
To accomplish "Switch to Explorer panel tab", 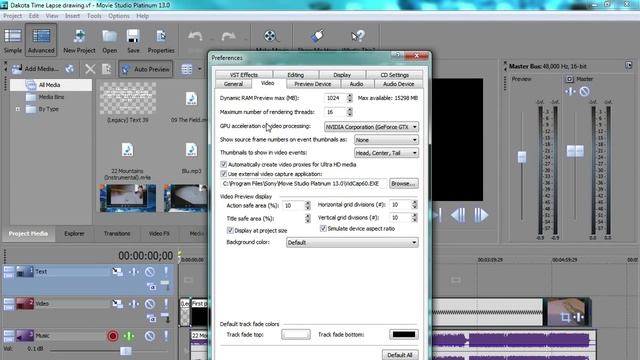I will [74, 233].
